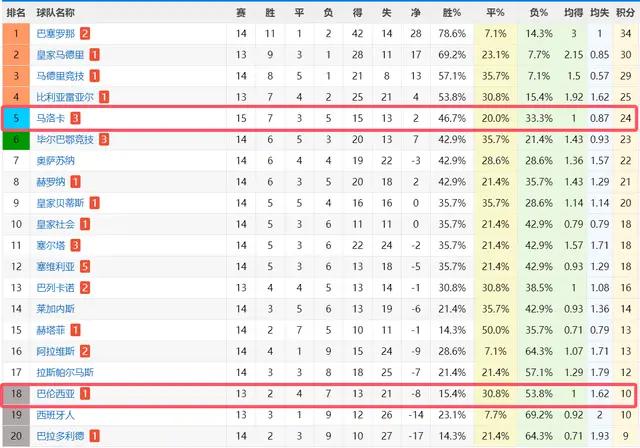Open the 拉斯帕尔马斯 team link

pyautogui.click(x=65, y=373)
